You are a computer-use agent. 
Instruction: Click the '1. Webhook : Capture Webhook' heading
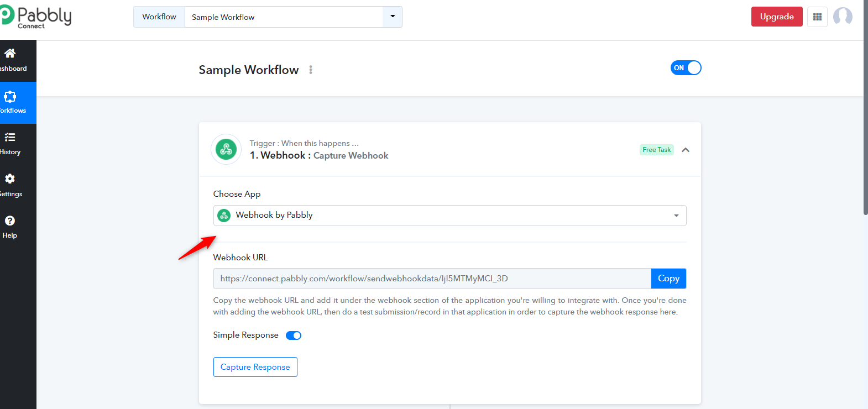[x=319, y=156]
